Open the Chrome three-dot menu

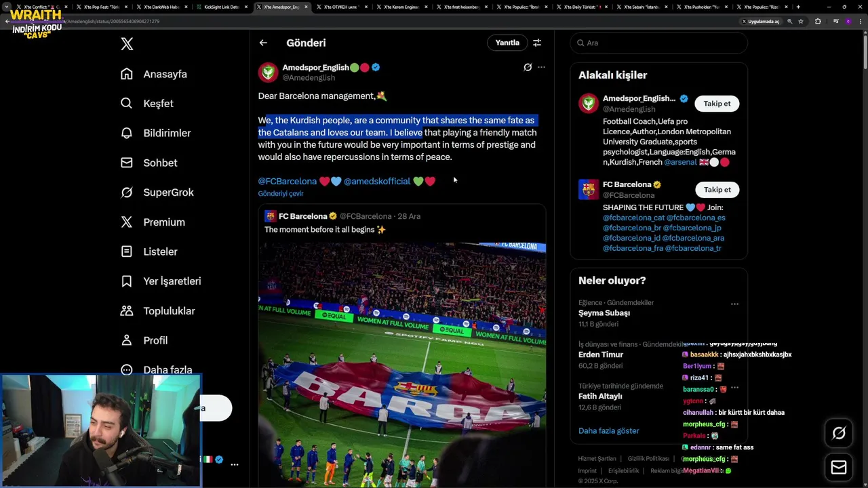click(x=861, y=21)
